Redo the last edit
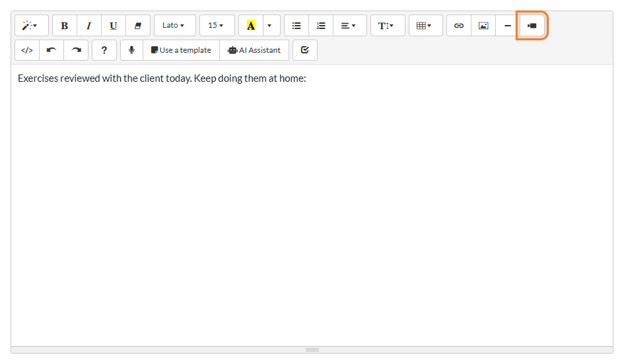Viewport: 624px width, 364px height. tap(76, 50)
